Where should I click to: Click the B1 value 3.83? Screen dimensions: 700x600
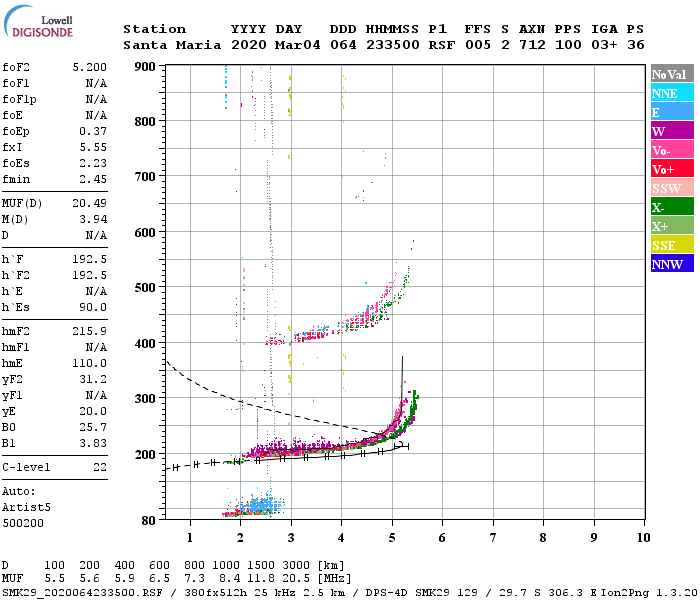[x=93, y=443]
